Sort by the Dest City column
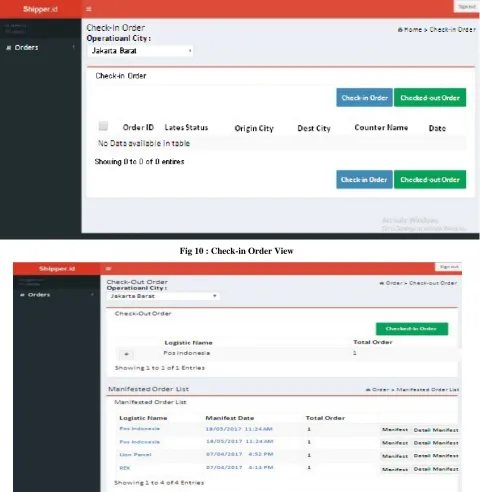 coord(314,128)
